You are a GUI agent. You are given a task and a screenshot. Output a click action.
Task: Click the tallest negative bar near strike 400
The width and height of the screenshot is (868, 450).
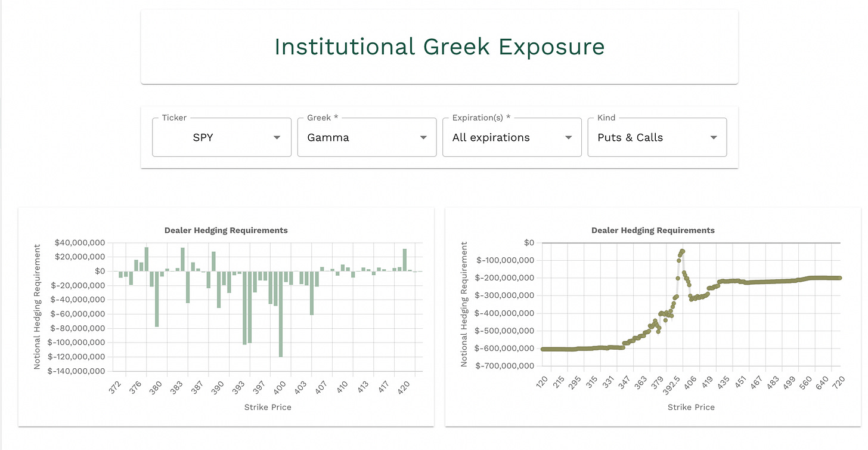coord(281,314)
